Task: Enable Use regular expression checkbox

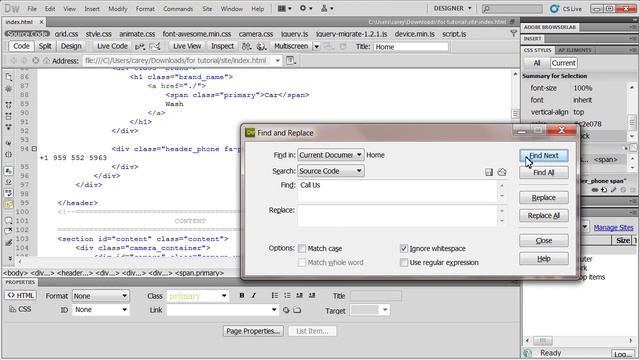Action: coord(404,262)
